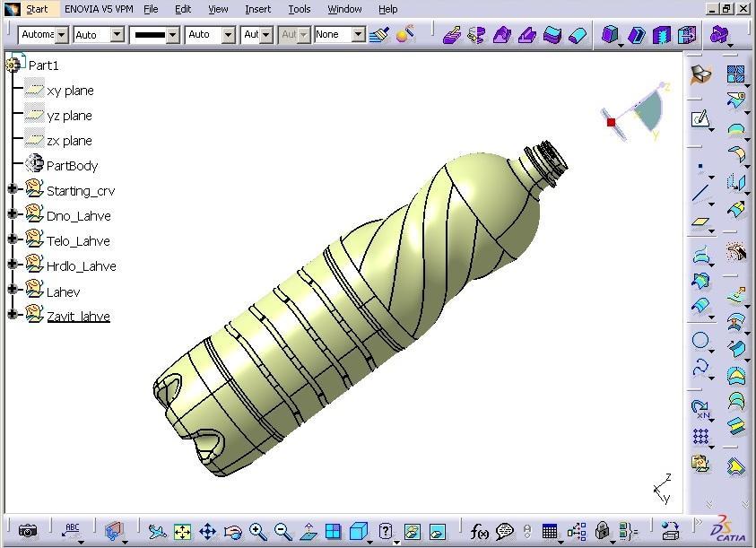756x548 pixels.
Task: Click the Hide/Show icon
Action: pyautogui.click(x=413, y=532)
